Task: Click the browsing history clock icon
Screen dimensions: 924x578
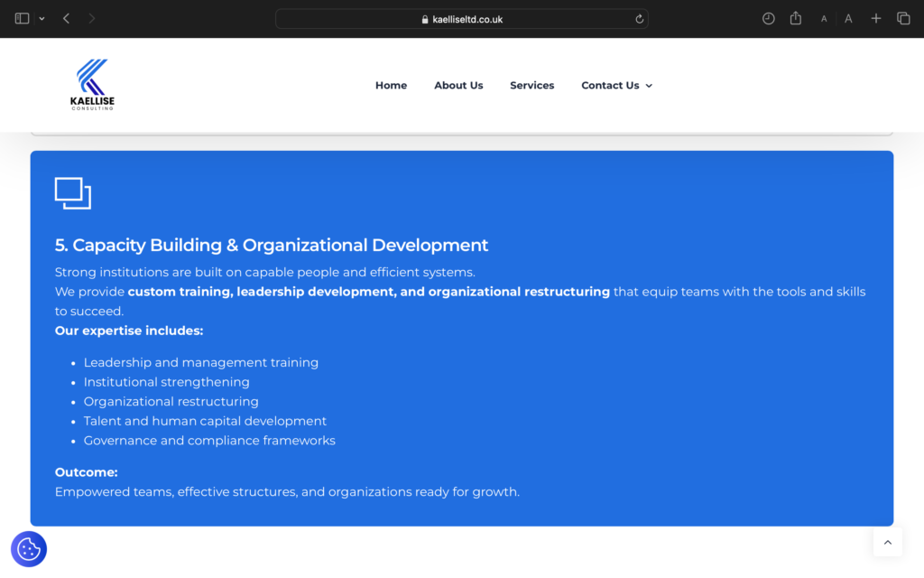Action: click(768, 18)
